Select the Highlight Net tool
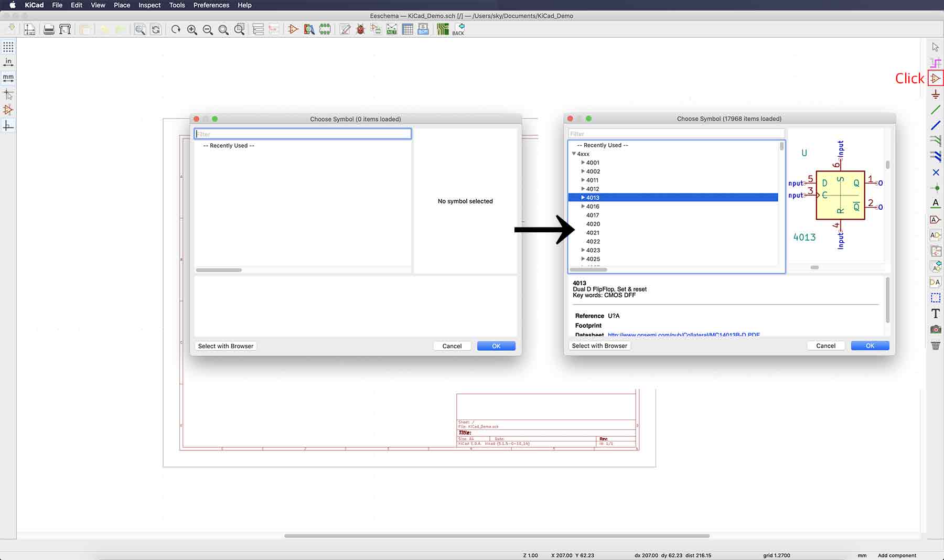The width and height of the screenshot is (944, 560). point(936,63)
